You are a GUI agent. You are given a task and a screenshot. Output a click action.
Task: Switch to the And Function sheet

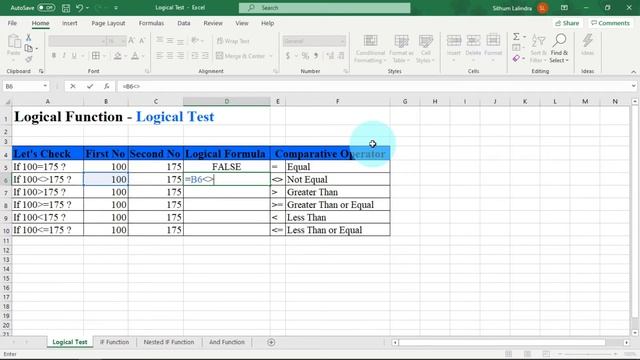pos(227,342)
